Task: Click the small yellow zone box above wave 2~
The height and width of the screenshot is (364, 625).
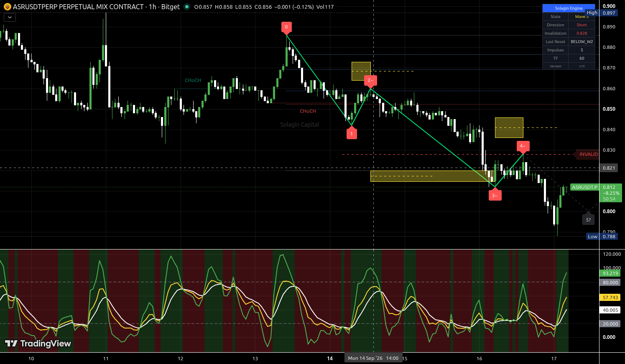Action: click(x=361, y=71)
